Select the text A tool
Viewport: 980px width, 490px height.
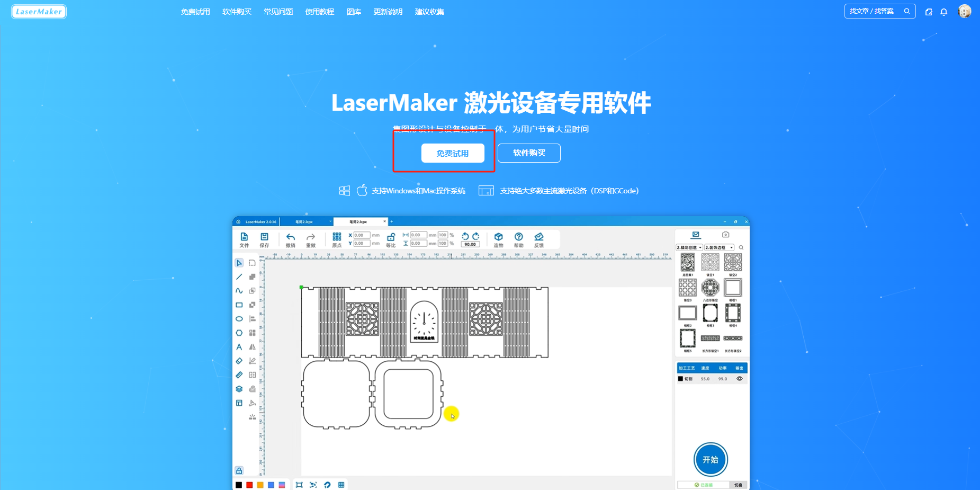(x=239, y=347)
